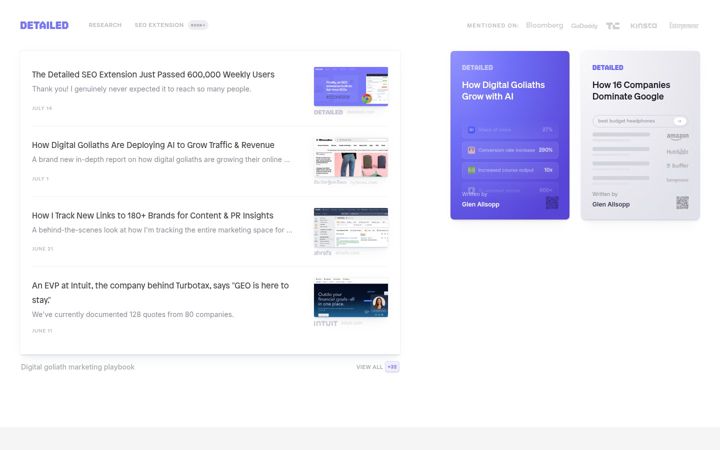
Task: Click the badge next to SEO Extension
Action: [x=198, y=25]
